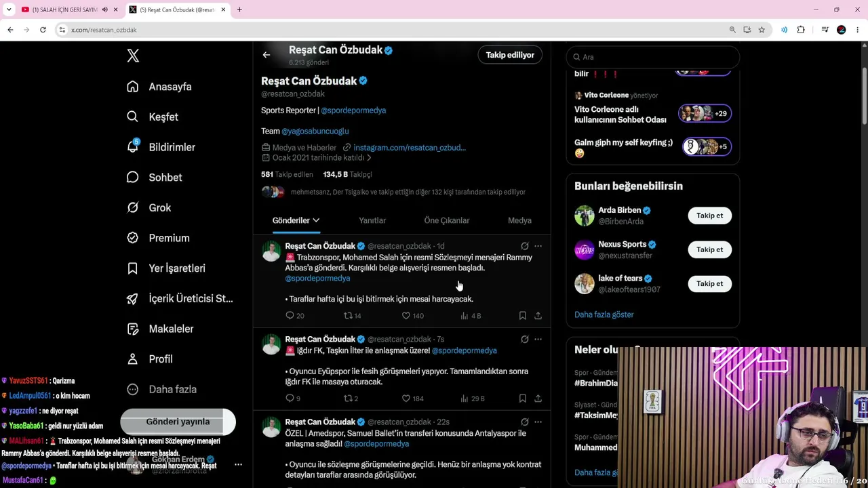The height and width of the screenshot is (488, 868).
Task: Open more options on the Trabzonspor post
Action: (x=538, y=246)
